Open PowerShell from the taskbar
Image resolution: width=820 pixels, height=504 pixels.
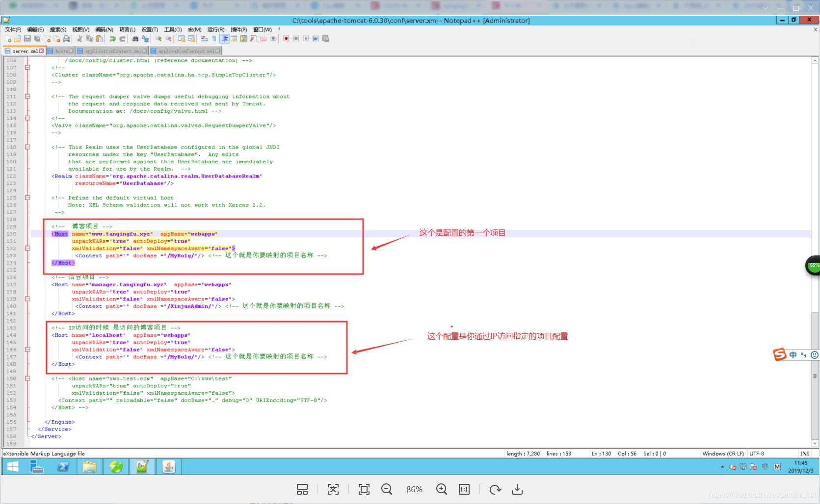pyautogui.click(x=63, y=467)
